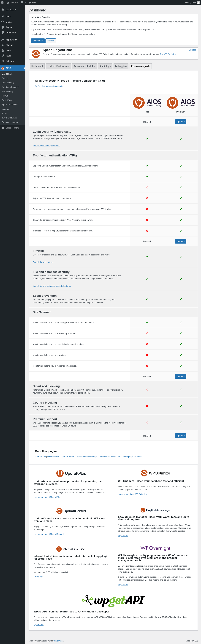Click the Set up now button
The height and width of the screenshot is (644, 201).
click(38, 41)
